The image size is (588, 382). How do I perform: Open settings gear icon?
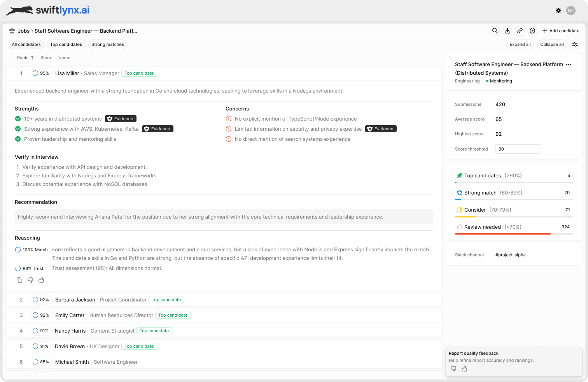click(x=558, y=11)
